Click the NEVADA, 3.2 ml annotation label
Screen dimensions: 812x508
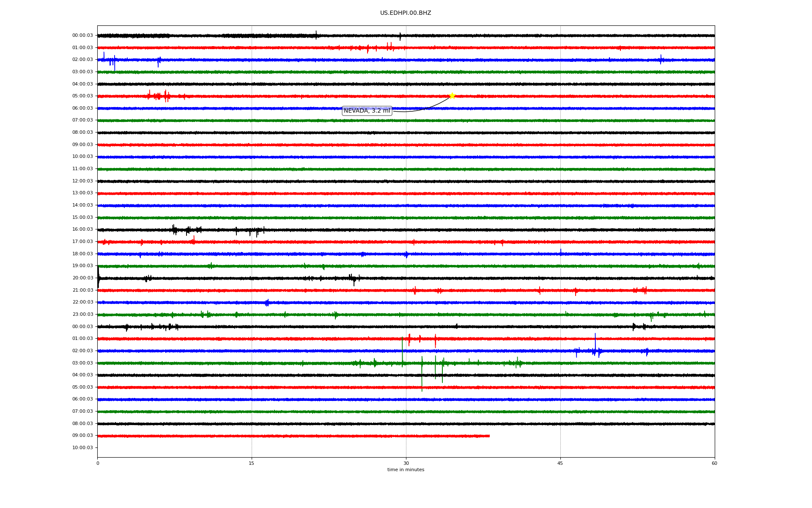(367, 111)
